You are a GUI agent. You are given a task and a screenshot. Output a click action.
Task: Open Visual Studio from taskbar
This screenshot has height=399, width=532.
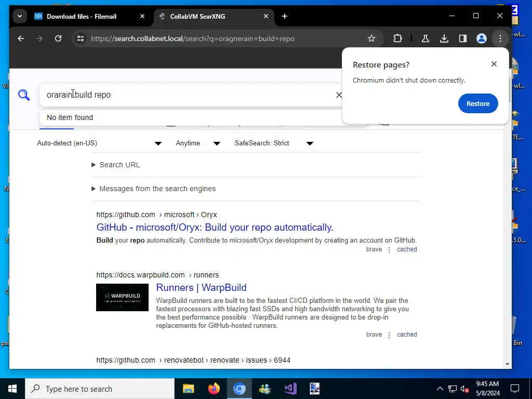pyautogui.click(x=290, y=389)
